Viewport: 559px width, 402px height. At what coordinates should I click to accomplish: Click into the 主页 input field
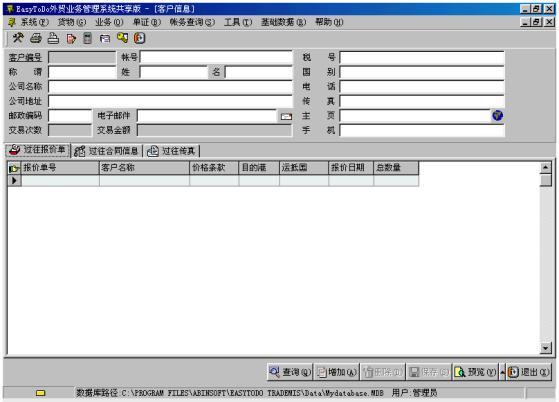(415, 116)
